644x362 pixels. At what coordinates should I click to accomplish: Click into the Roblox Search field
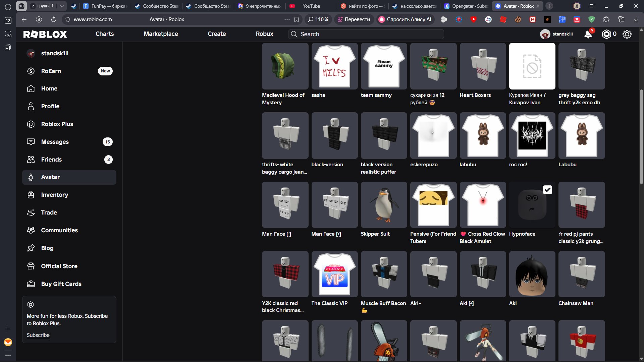[x=366, y=34]
